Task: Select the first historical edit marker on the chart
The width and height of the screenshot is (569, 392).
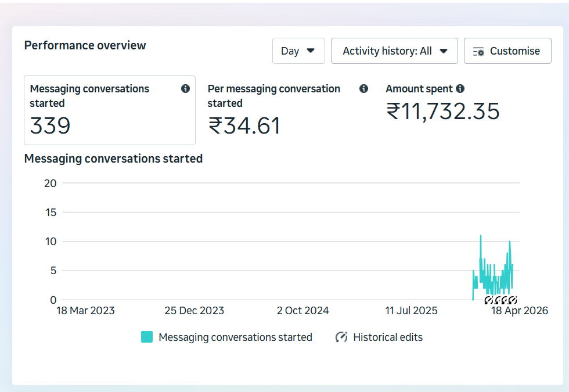Action: click(x=488, y=300)
